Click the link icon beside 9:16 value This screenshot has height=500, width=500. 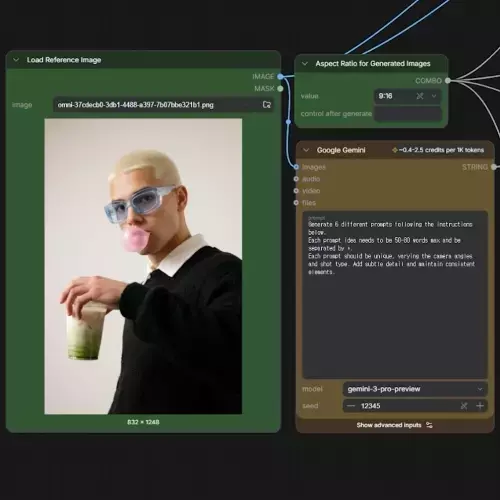(x=420, y=96)
